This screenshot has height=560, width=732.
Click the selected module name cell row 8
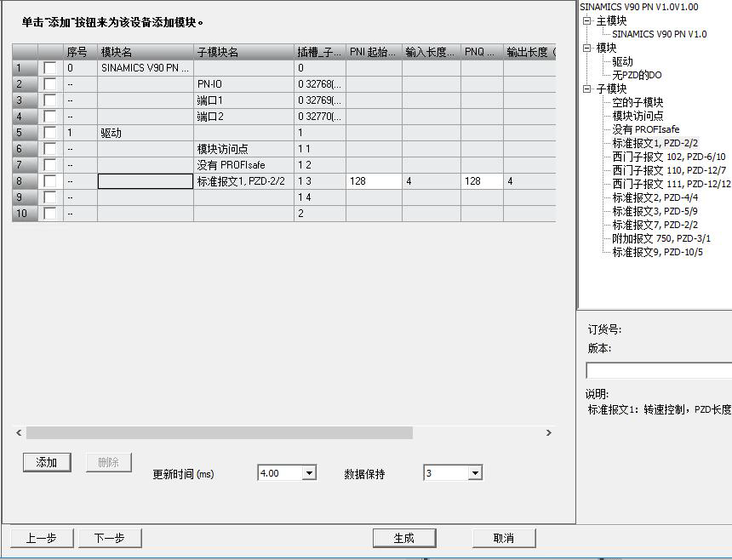point(146,181)
